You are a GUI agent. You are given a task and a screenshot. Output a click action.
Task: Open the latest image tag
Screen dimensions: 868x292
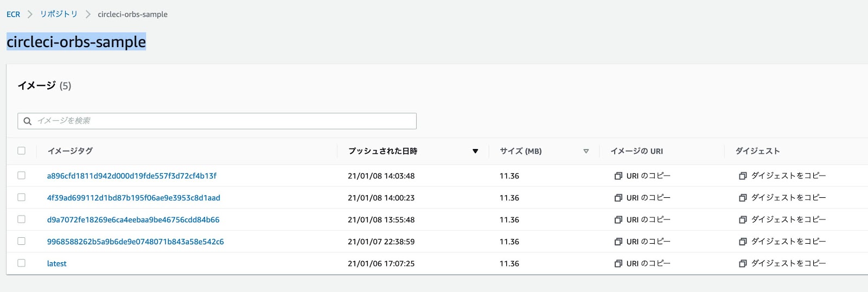pos(57,264)
